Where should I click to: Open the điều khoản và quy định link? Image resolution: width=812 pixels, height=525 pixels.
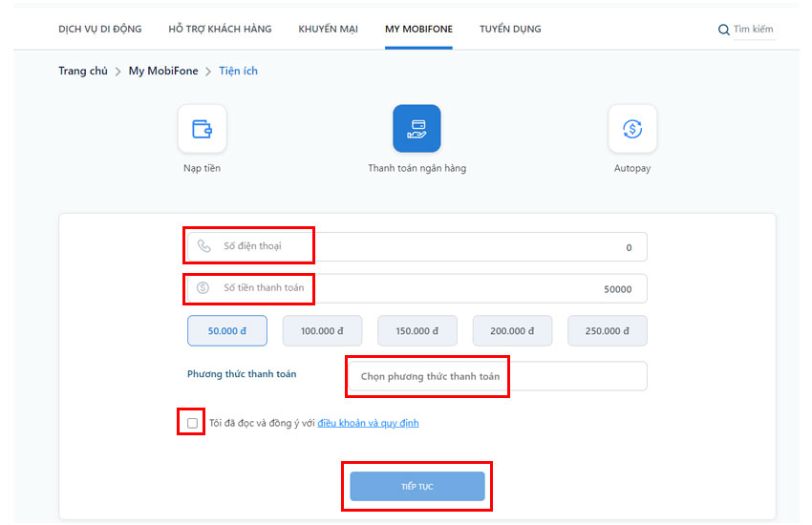[x=368, y=423]
